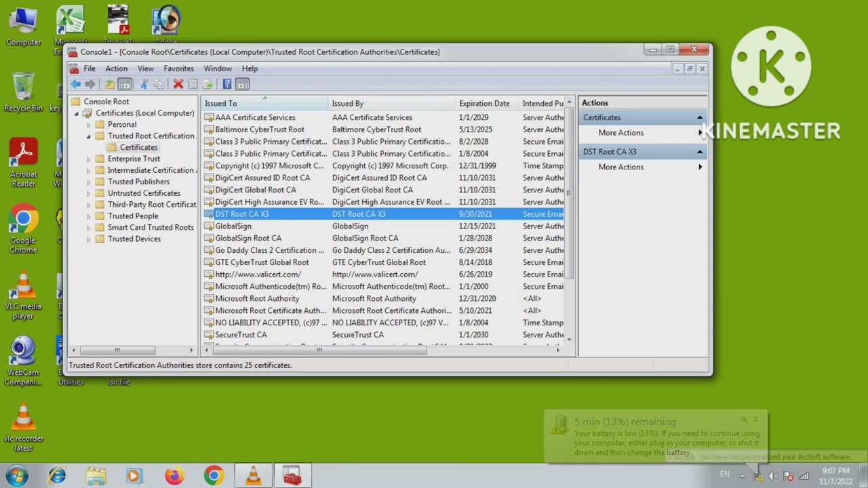868x488 pixels.
Task: Select DigiCert Global Root CA certificate
Action: [383, 190]
